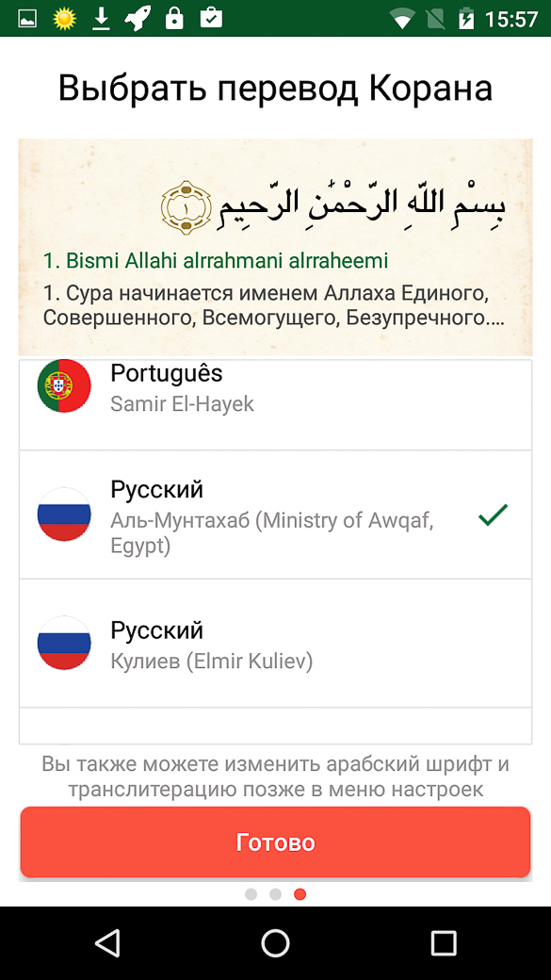Screen dimensions: 551x980
Task: Go to first page indicator dot
Action: [x=251, y=894]
